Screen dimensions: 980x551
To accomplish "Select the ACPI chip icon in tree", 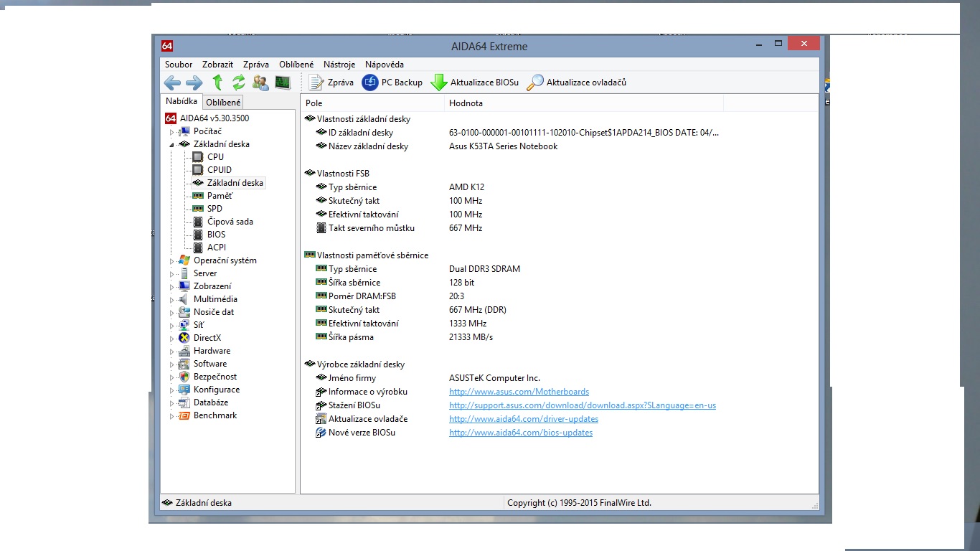I will click(x=198, y=248).
